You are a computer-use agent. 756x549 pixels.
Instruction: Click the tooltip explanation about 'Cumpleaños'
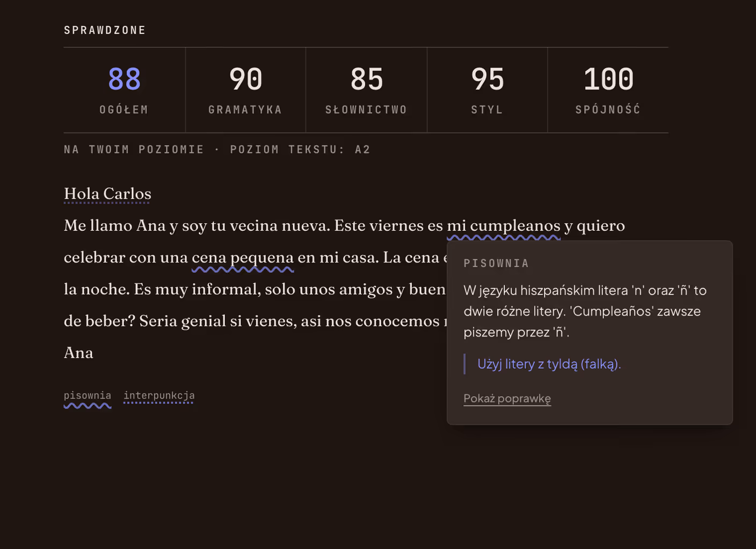pos(585,311)
